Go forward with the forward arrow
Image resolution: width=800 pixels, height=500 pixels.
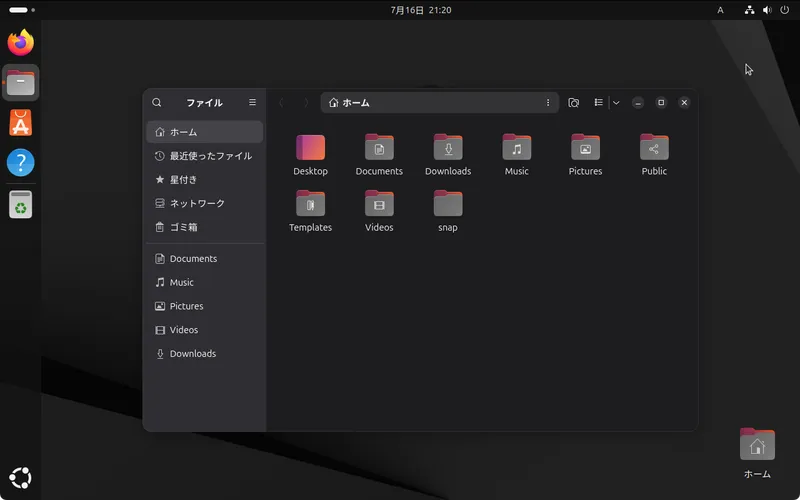click(x=306, y=103)
